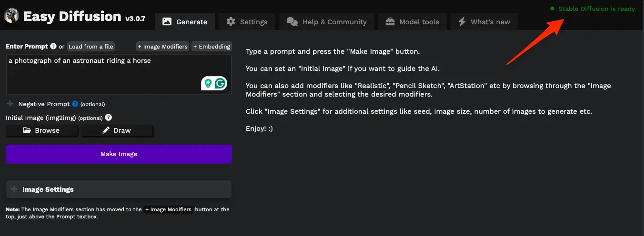644x236 pixels.
Task: Open the What's new tab
Action: (x=483, y=21)
